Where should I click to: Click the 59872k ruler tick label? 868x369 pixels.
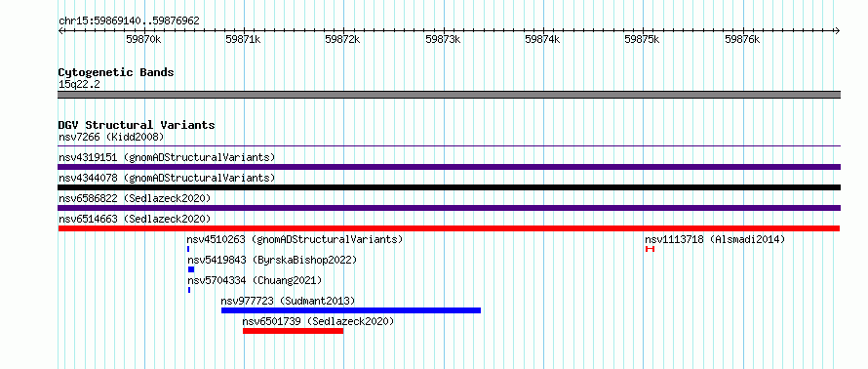pyautogui.click(x=343, y=39)
